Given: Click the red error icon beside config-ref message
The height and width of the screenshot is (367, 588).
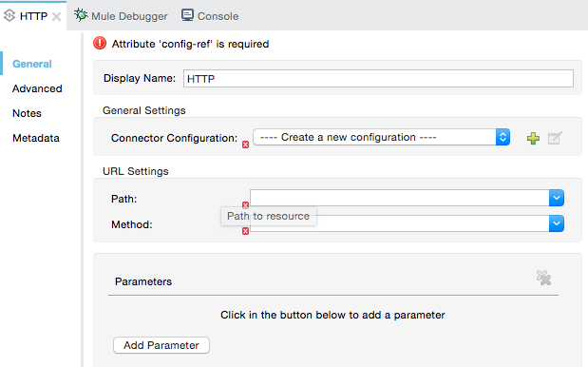Looking at the screenshot, I should pos(100,43).
